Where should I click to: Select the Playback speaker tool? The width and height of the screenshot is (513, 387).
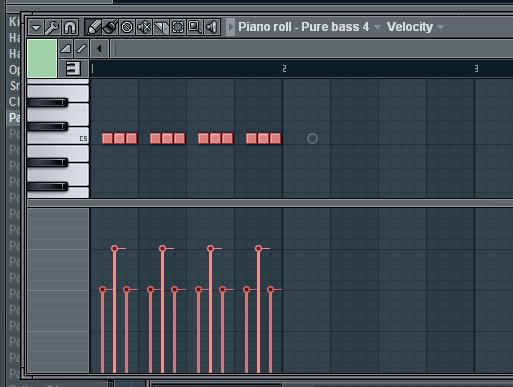tap(212, 27)
